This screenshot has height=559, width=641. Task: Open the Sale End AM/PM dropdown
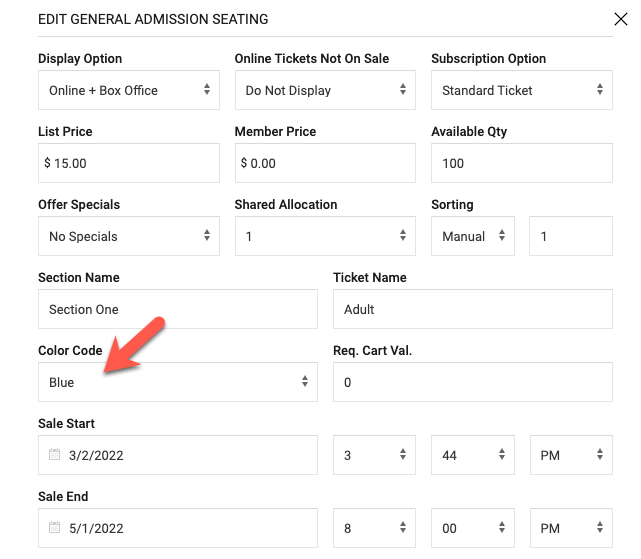coord(571,528)
